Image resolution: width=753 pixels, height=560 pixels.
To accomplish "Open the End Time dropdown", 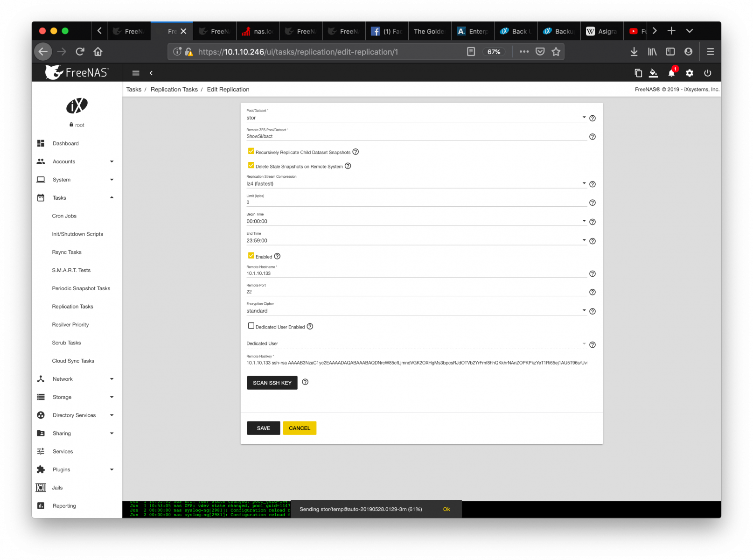I will pyautogui.click(x=416, y=240).
